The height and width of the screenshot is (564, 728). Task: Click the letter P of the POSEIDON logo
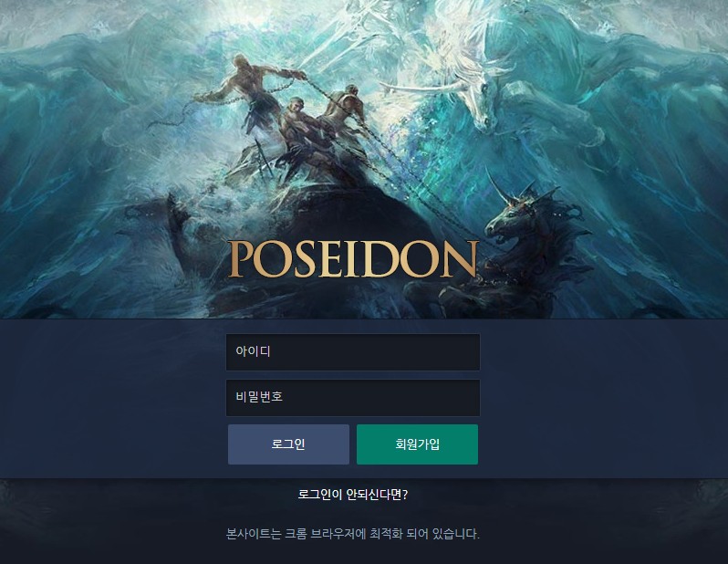click(241, 259)
